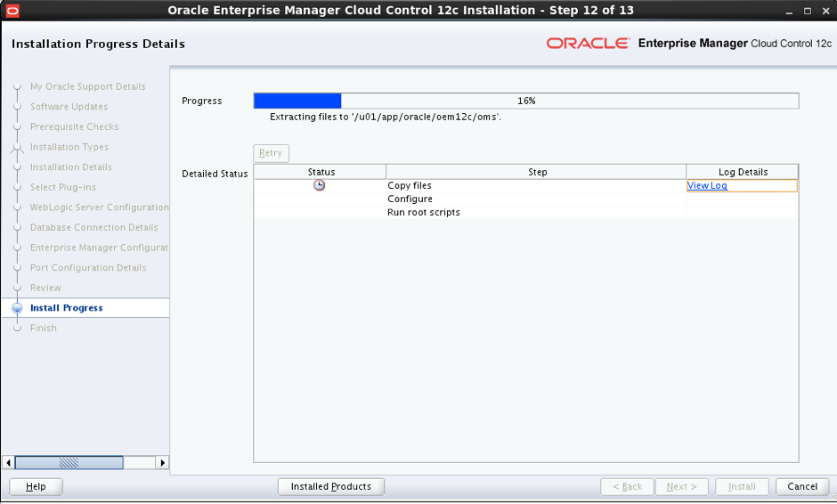This screenshot has width=837, height=504.
Task: Click the 'Progress' label
Action: pos(202,101)
